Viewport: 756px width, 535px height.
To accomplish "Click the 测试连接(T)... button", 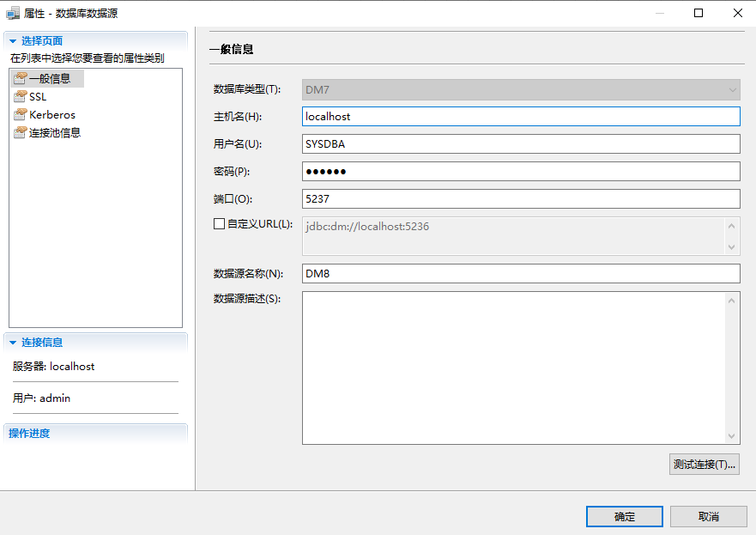I will click(x=704, y=464).
